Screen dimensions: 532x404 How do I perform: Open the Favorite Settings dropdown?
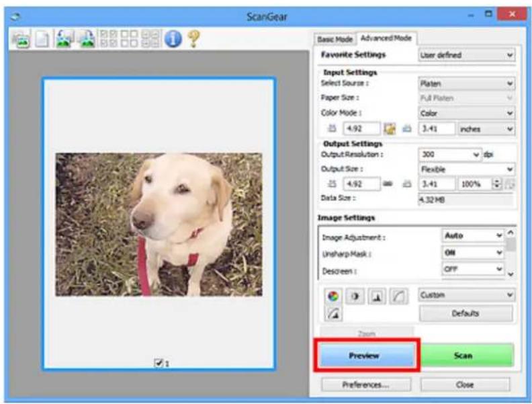pos(467,55)
